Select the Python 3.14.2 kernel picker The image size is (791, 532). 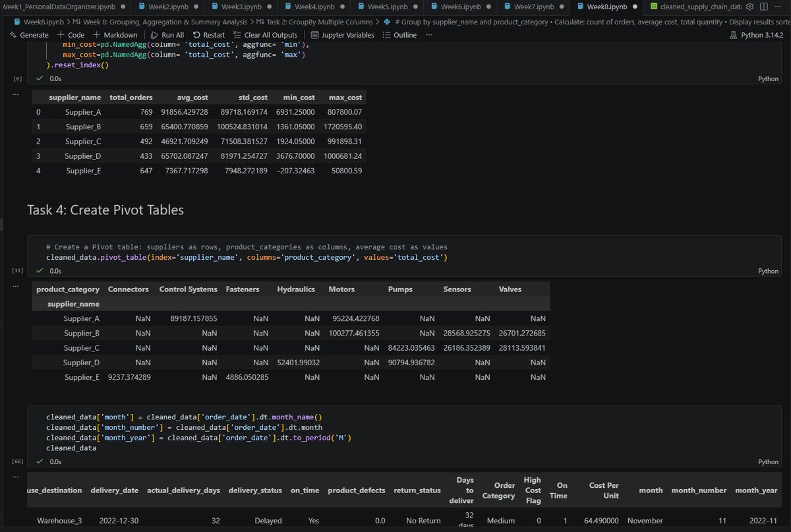pyautogui.click(x=757, y=35)
